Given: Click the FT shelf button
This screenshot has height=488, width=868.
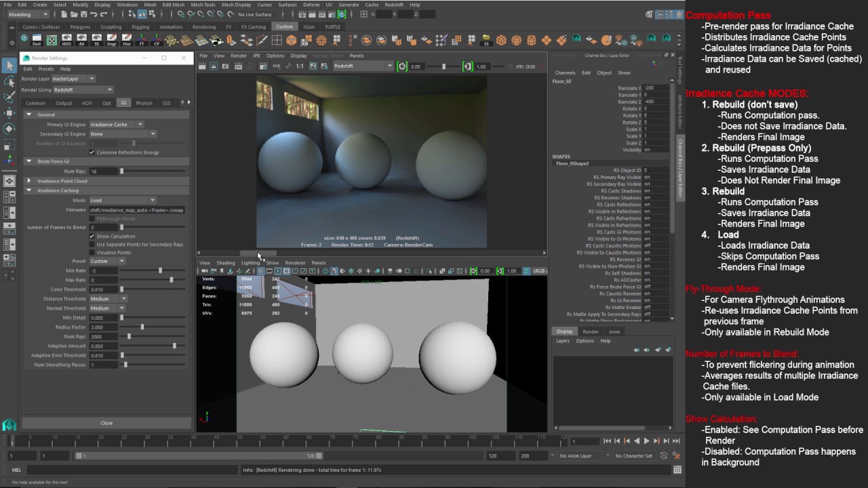Looking at the screenshot, I should pyautogui.click(x=142, y=40).
